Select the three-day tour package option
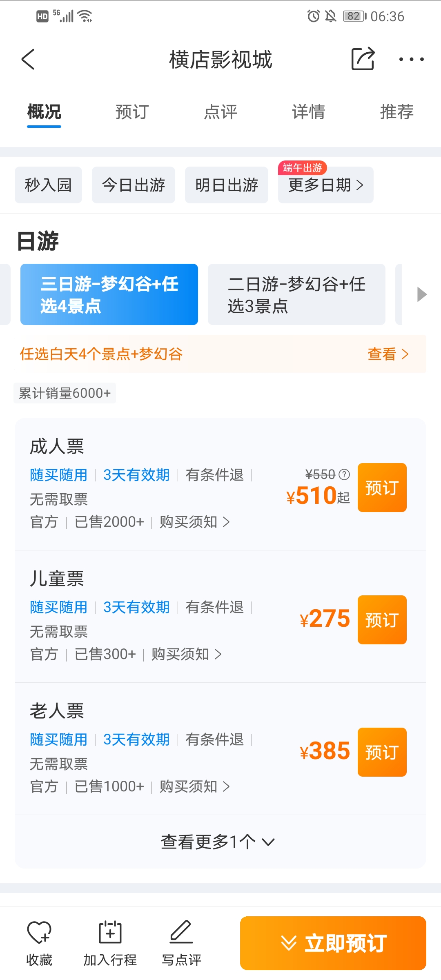Image resolution: width=441 pixels, height=980 pixels. [109, 294]
